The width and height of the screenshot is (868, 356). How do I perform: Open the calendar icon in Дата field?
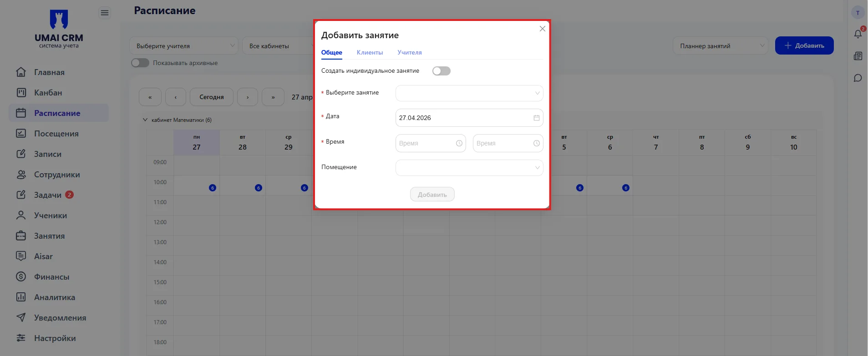click(537, 118)
